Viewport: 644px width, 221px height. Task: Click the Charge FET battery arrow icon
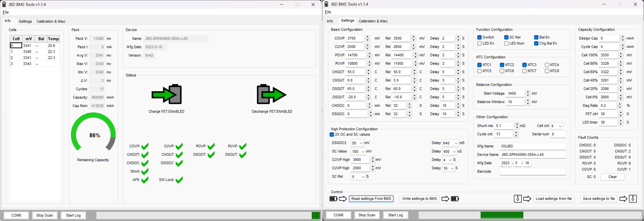pos(167,94)
